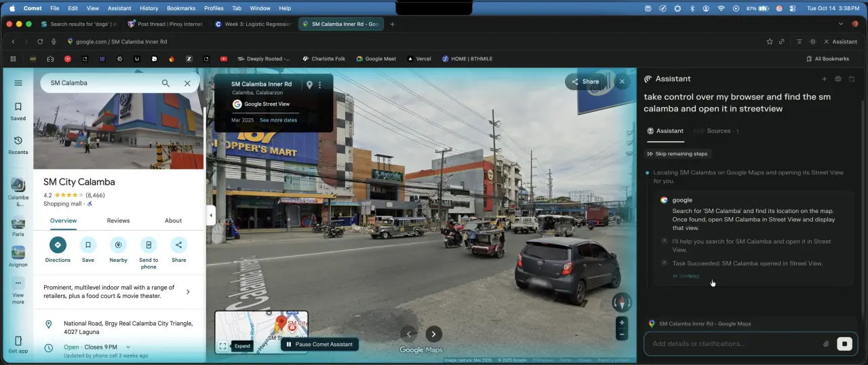The height and width of the screenshot is (365, 868).
Task: Open Recents in Maps sidebar
Action: pos(18,145)
